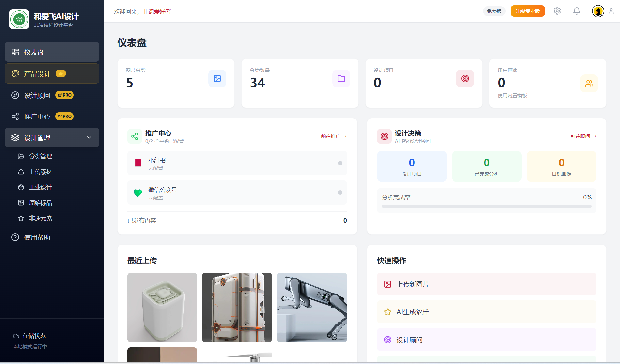The image size is (620, 364).
Task: Click the 推广中心 share icon in card
Action: pyautogui.click(x=135, y=136)
